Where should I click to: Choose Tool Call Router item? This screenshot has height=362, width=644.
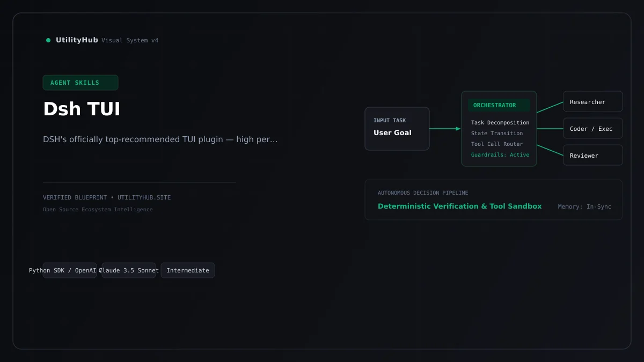click(x=497, y=144)
